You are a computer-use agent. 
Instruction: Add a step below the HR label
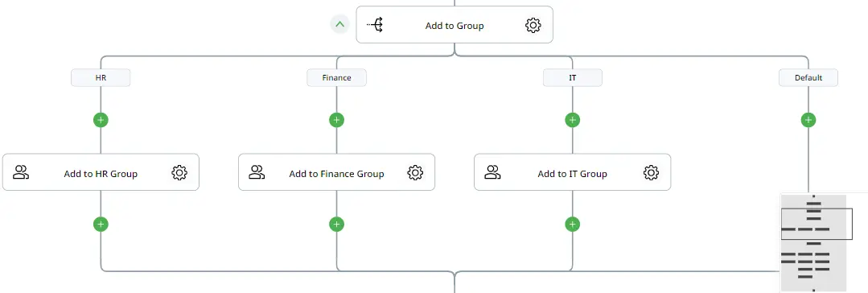tap(101, 120)
